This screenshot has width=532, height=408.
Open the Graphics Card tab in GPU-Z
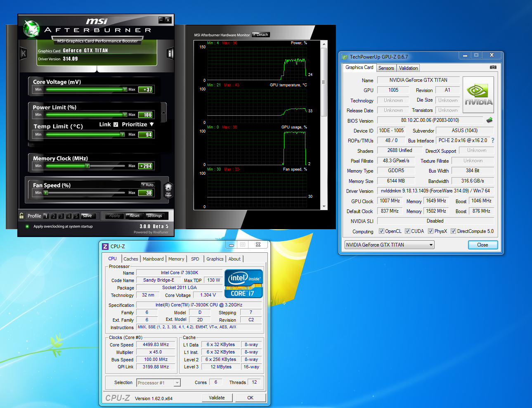[x=359, y=67]
